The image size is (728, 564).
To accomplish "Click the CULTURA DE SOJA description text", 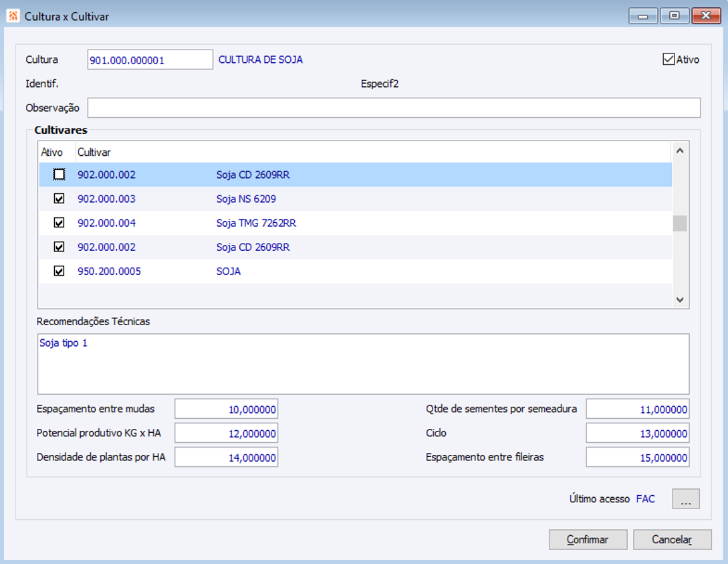I will [x=261, y=60].
